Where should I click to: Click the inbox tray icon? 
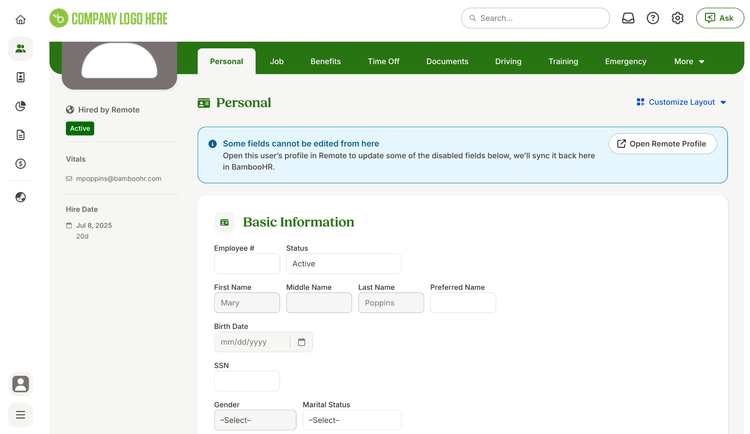coord(628,18)
